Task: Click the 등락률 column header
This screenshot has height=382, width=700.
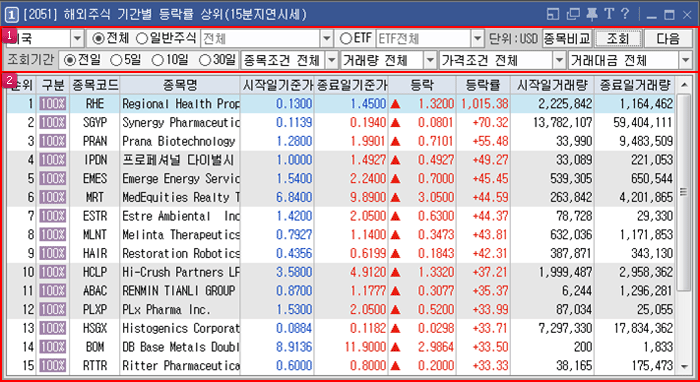Action: click(x=483, y=85)
